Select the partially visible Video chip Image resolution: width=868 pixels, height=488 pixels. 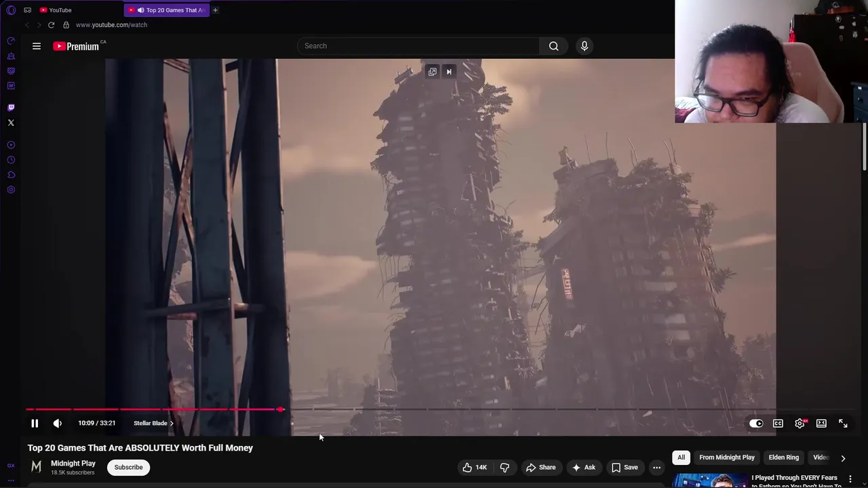(821, 457)
